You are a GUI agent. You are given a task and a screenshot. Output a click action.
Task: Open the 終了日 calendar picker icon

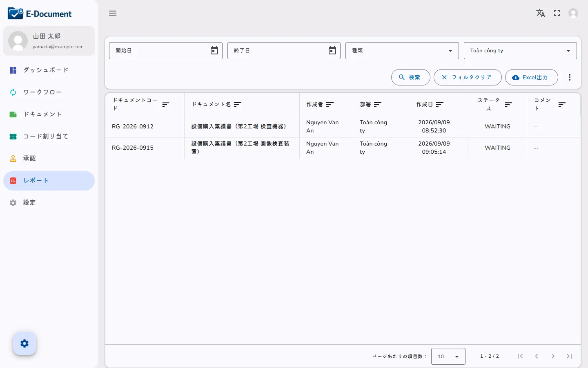click(x=332, y=50)
